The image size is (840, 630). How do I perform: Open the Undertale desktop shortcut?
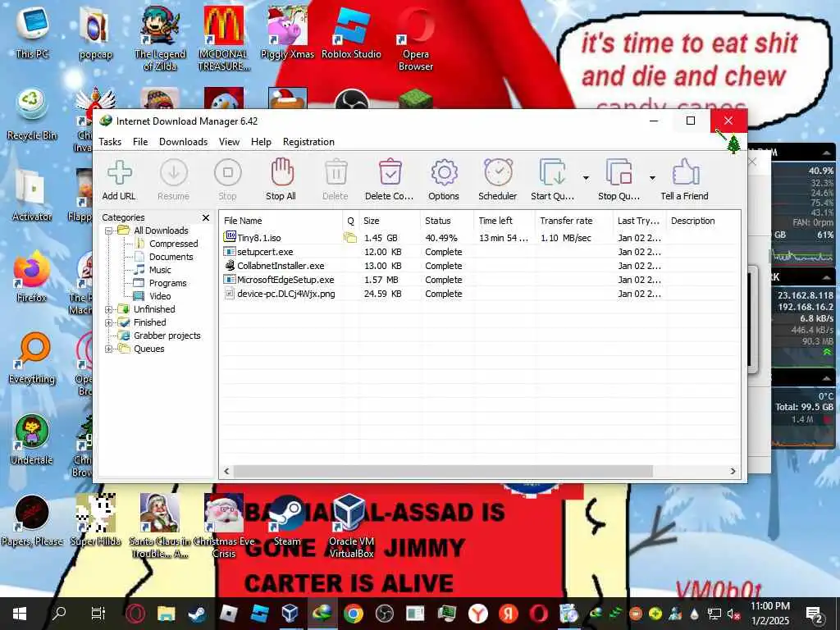pos(32,441)
